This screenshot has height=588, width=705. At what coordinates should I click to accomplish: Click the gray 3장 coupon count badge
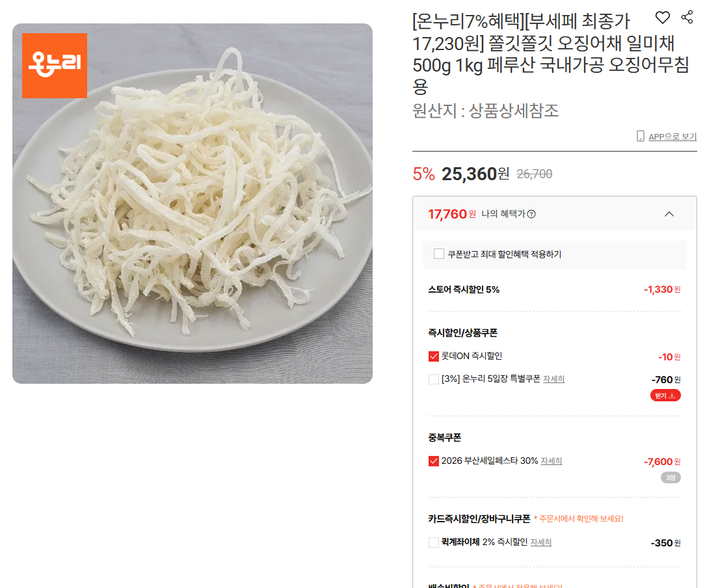671,477
